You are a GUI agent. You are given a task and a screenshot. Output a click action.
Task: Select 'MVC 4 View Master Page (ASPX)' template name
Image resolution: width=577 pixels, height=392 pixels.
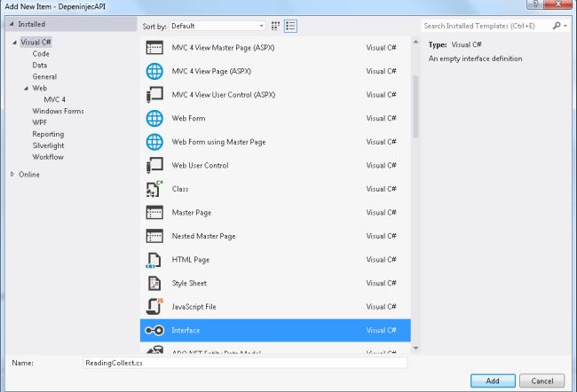pyautogui.click(x=223, y=48)
